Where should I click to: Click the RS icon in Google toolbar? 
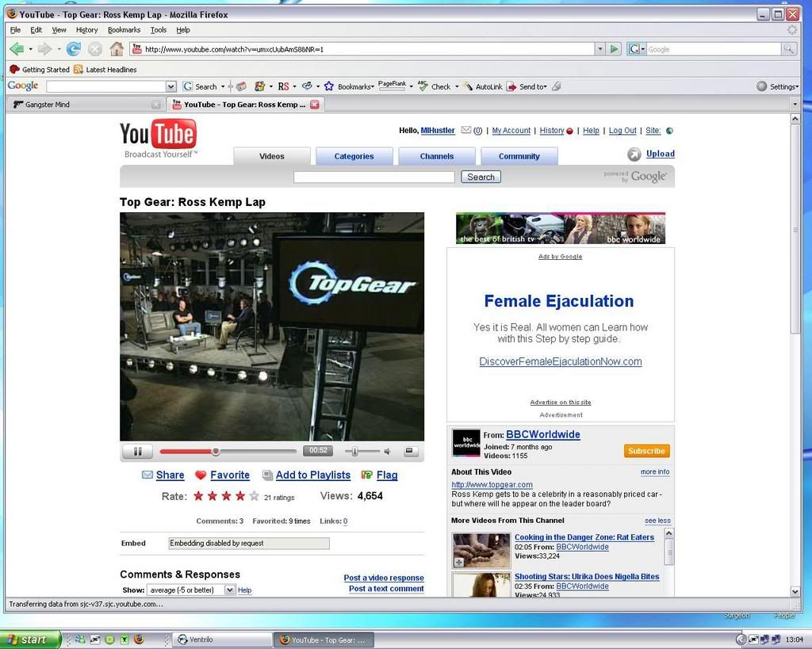click(x=283, y=86)
